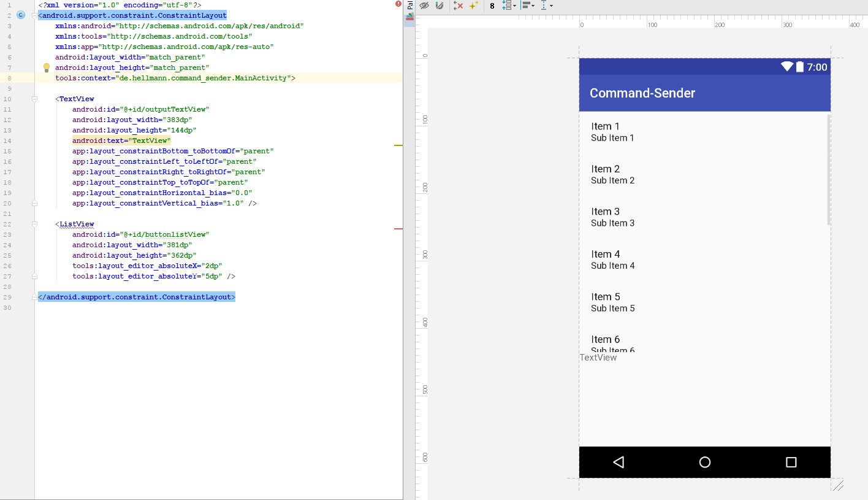Click the device resize handle
The image size is (868, 500).
click(838, 485)
